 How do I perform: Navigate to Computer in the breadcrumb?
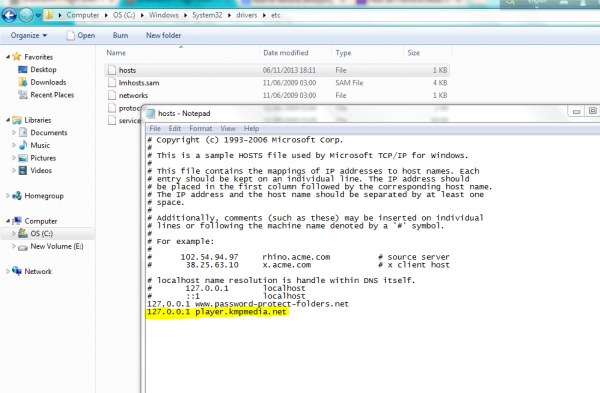coord(83,15)
